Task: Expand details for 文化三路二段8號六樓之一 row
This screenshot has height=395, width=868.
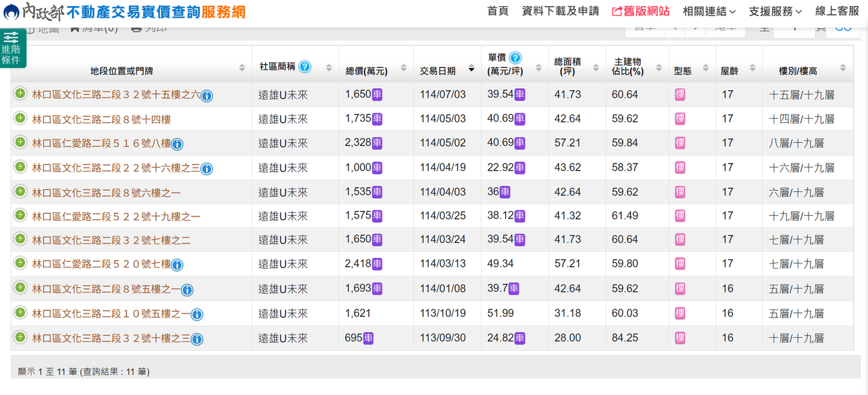Action: point(20,191)
